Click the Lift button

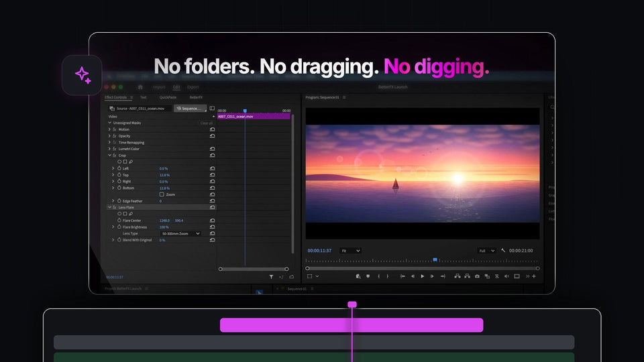coord(457,276)
